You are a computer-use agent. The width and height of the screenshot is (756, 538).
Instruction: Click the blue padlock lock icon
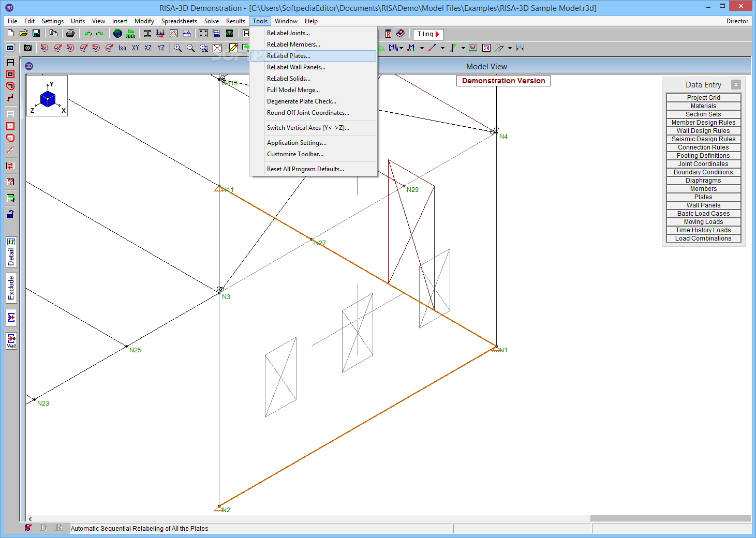[x=10, y=214]
